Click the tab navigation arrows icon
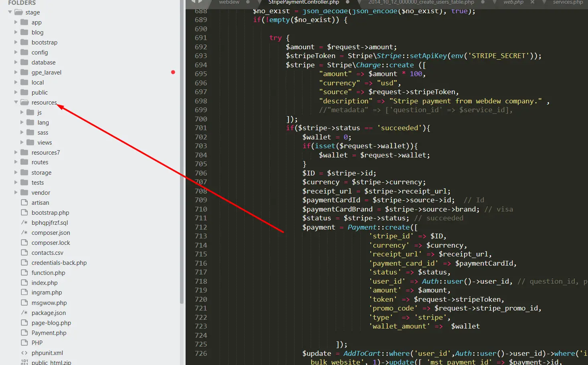The height and width of the screenshot is (365, 588). (197, 2)
